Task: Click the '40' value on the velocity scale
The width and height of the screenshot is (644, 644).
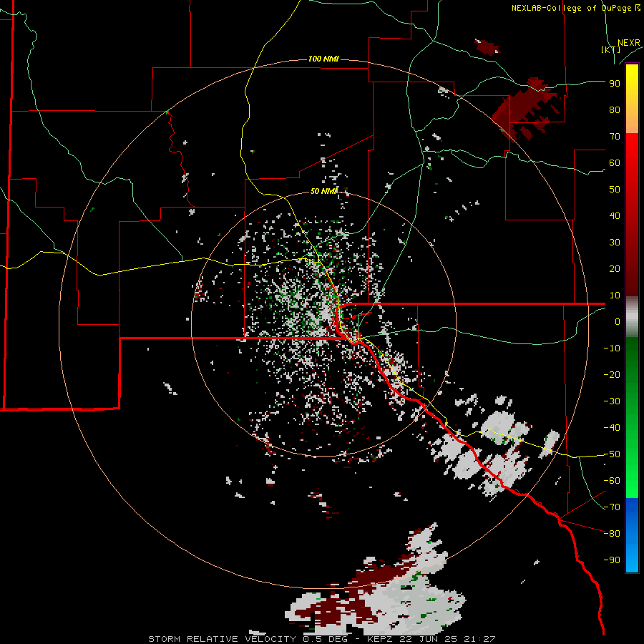Action: (x=615, y=216)
